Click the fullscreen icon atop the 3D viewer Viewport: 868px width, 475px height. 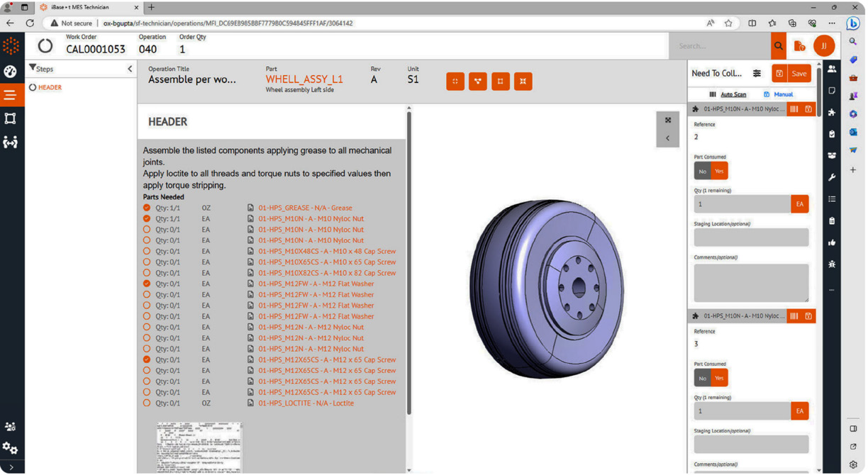(668, 121)
